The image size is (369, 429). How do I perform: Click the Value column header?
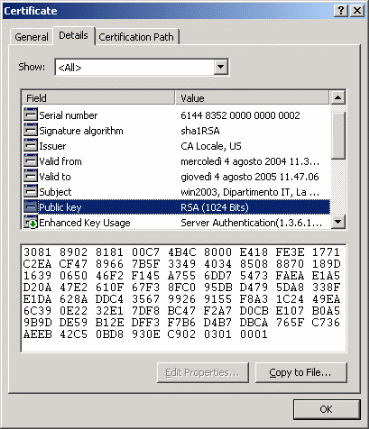tap(252, 98)
